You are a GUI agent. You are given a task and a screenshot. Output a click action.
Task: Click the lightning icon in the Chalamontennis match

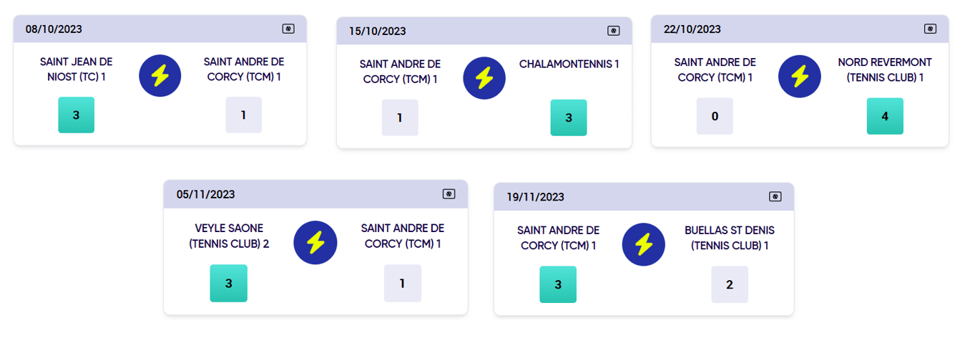click(484, 78)
